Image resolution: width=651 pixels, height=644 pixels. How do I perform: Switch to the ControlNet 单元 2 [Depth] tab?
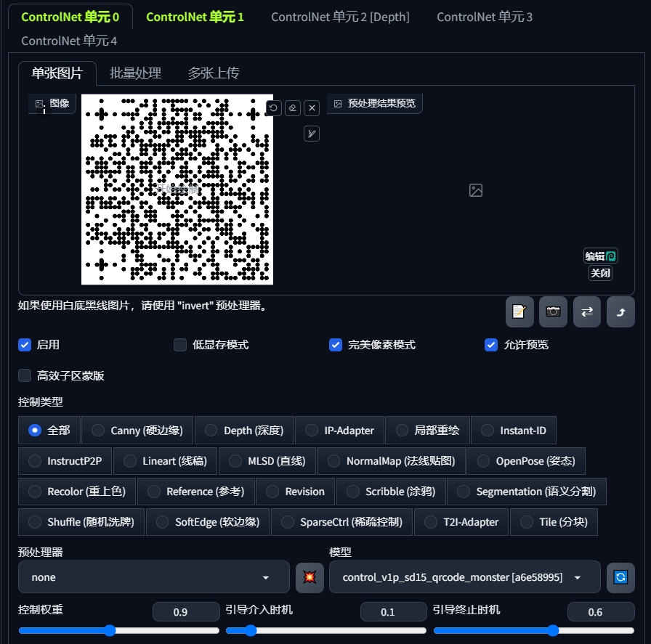(x=340, y=17)
